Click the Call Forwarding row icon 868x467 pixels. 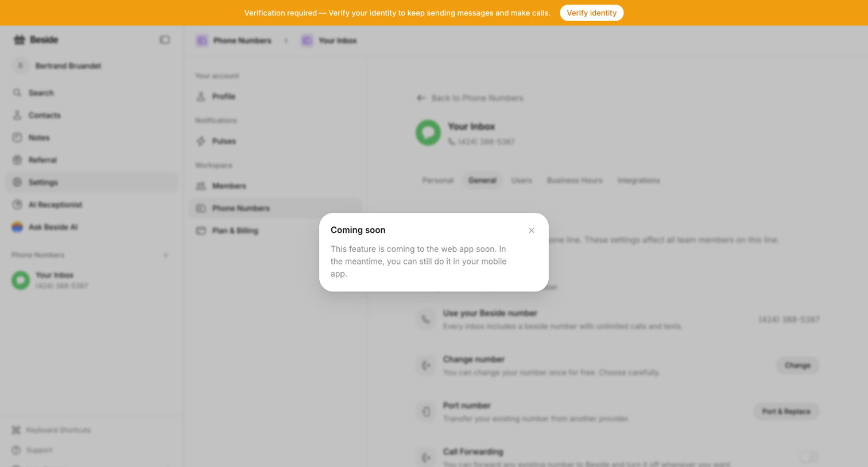pos(426,457)
